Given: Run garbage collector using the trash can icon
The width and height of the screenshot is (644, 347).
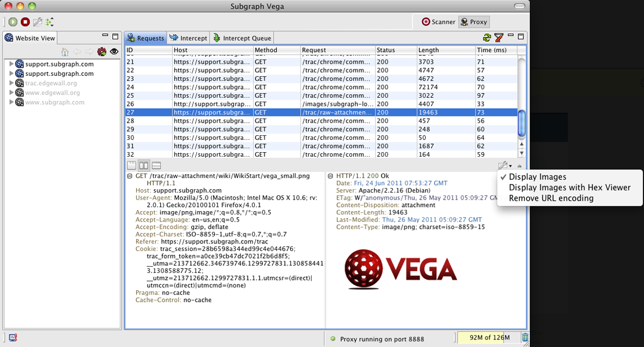Looking at the screenshot, I should click(x=525, y=338).
